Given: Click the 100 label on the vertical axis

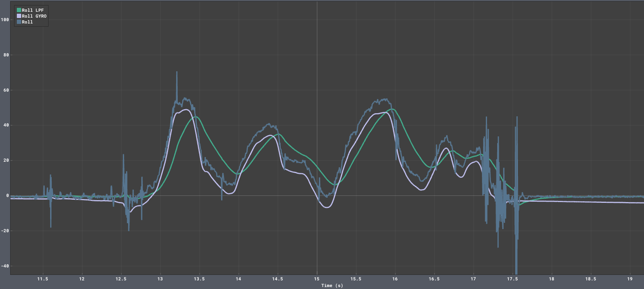Looking at the screenshot, I should coord(5,20).
